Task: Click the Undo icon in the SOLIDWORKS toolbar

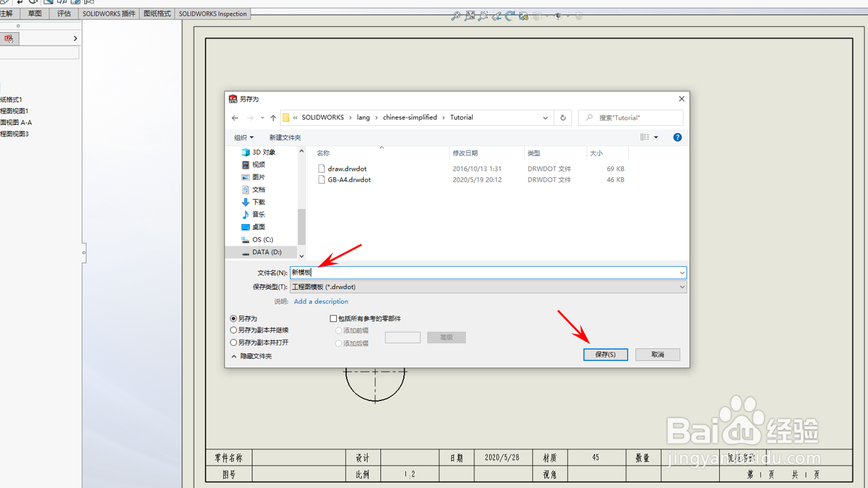Action: point(20,2)
